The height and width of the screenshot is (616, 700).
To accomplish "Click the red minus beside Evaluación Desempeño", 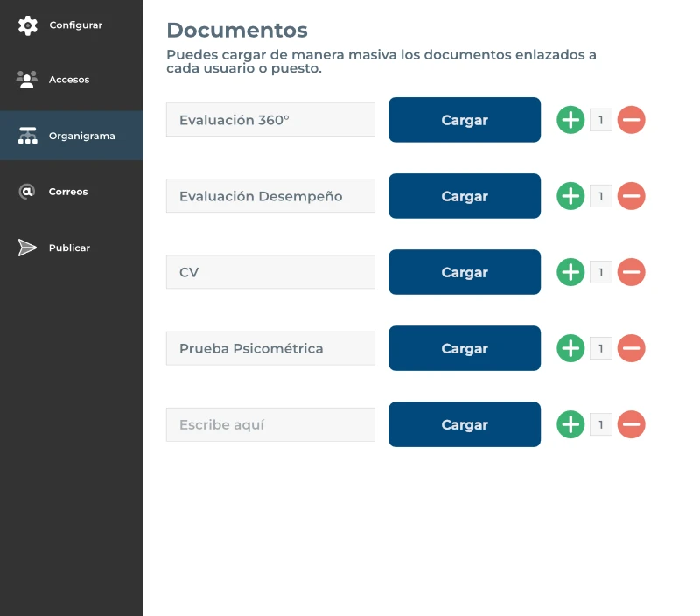I will pyautogui.click(x=632, y=196).
